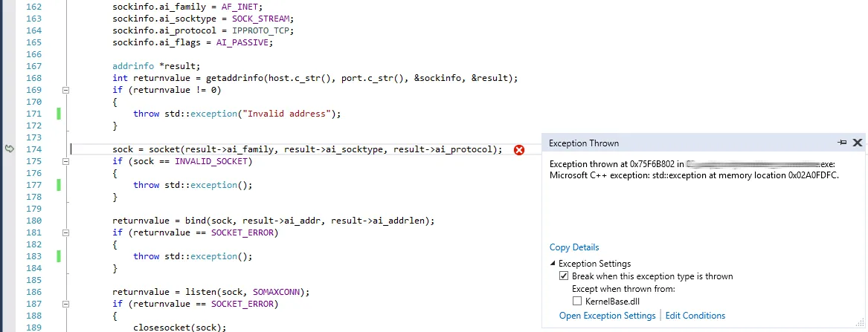Screen dimensions: 868x332
Task: Click addrinfo type on line 167
Action: click(133, 66)
